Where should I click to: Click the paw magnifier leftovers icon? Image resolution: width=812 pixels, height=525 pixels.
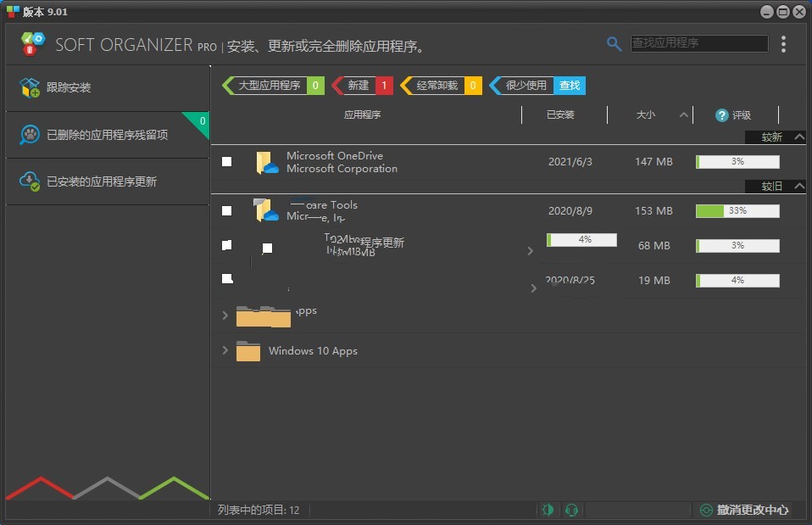coord(30,135)
